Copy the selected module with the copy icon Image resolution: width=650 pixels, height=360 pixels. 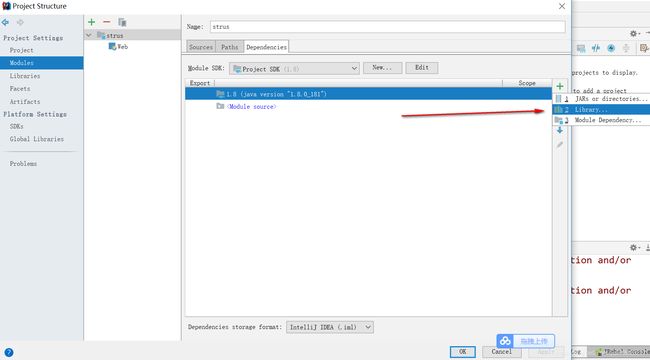[x=122, y=22]
